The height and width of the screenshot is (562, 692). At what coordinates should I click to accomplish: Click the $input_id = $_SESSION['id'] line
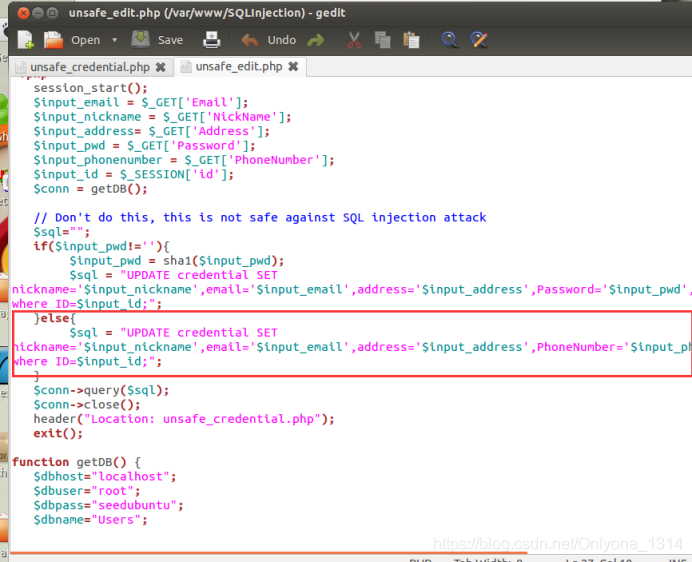[x=134, y=174]
